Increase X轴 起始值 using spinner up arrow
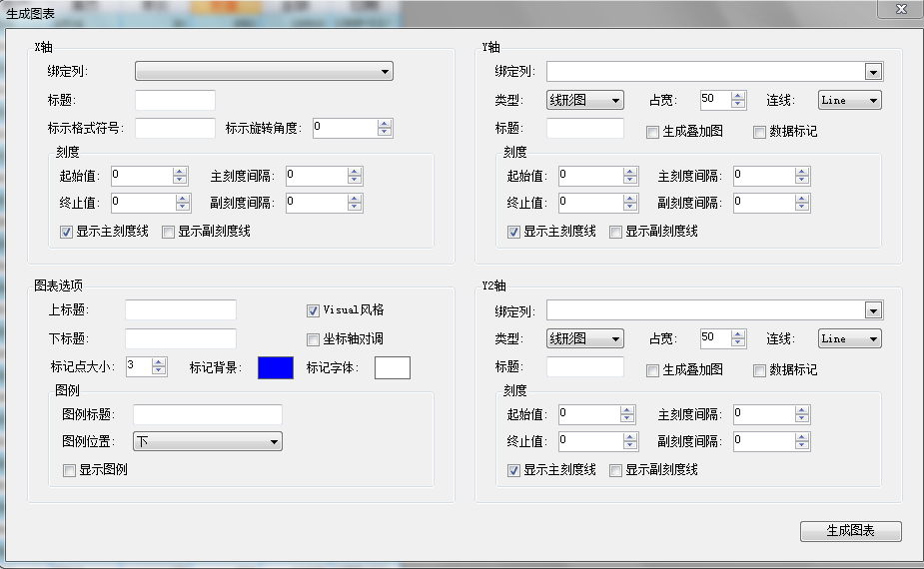924x569 pixels. pos(180,172)
